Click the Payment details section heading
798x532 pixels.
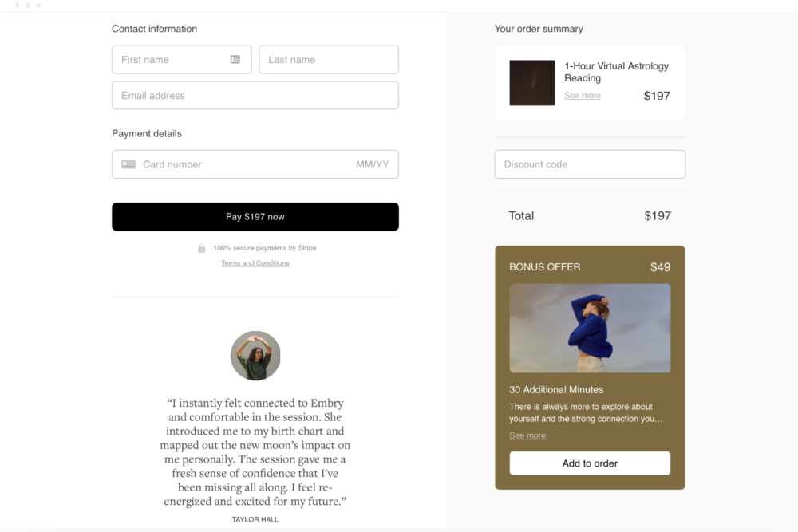click(x=147, y=133)
